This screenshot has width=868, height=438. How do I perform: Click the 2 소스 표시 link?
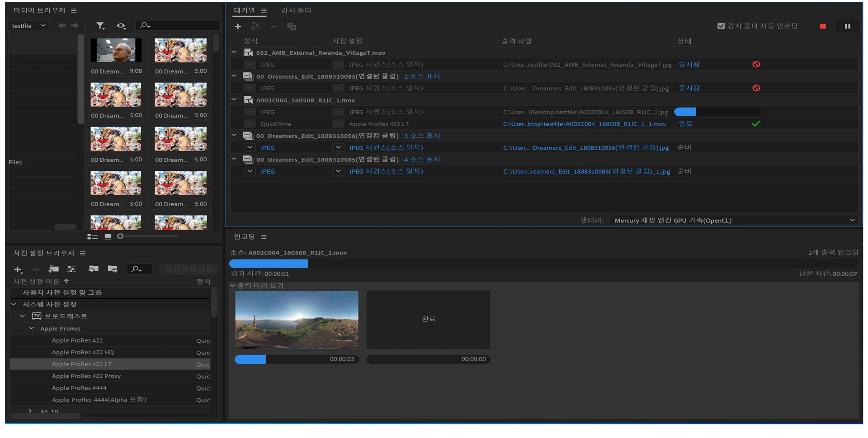[422, 76]
